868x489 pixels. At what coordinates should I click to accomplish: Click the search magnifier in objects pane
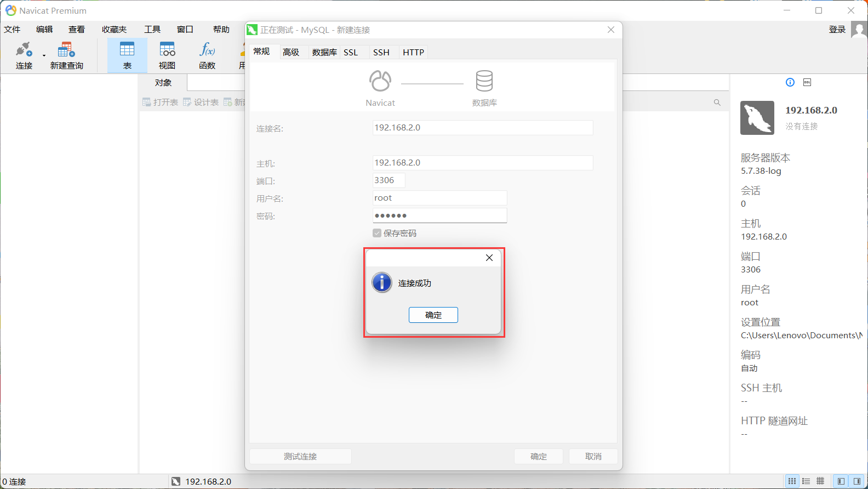point(717,103)
